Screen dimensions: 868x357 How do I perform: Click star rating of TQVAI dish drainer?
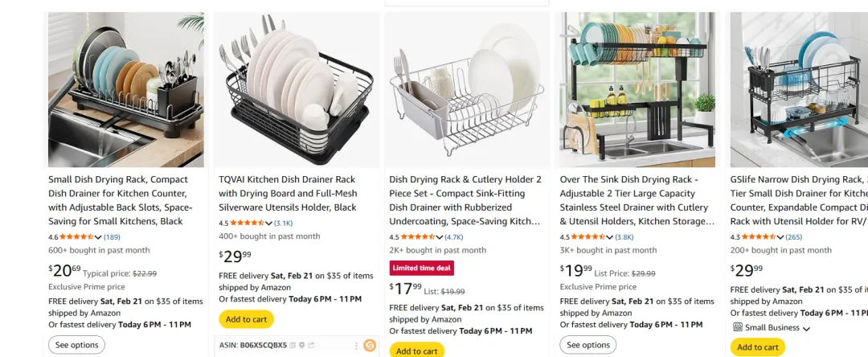pyautogui.click(x=246, y=223)
